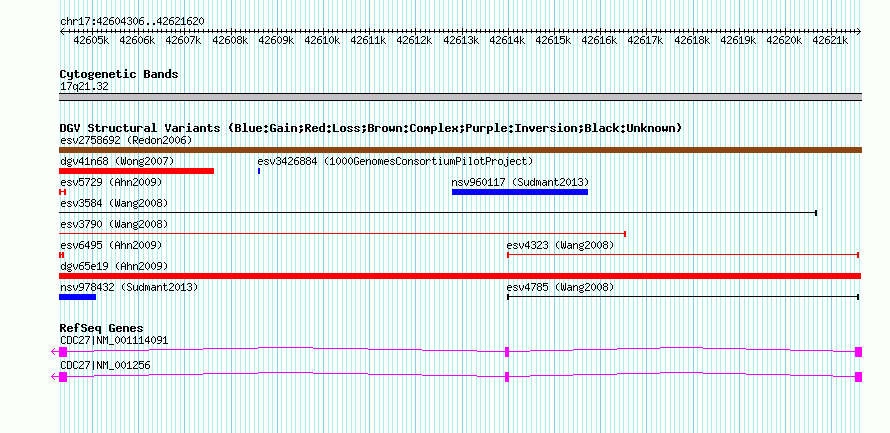The width and height of the screenshot is (890, 433).
Task: Click the 17q21.32 band label
Action: pyautogui.click(x=84, y=87)
